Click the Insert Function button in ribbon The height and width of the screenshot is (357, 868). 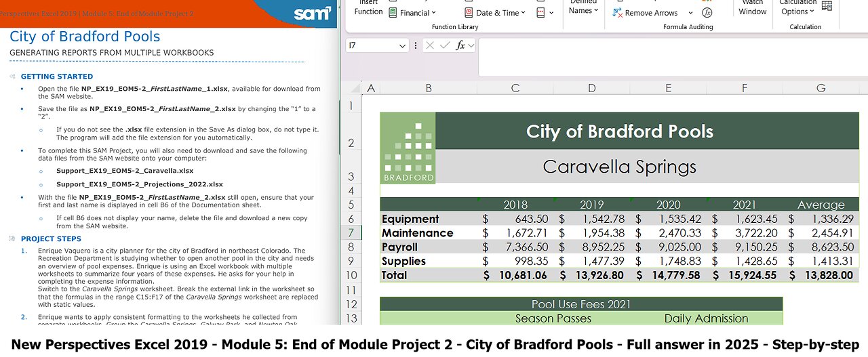pyautogui.click(x=368, y=8)
